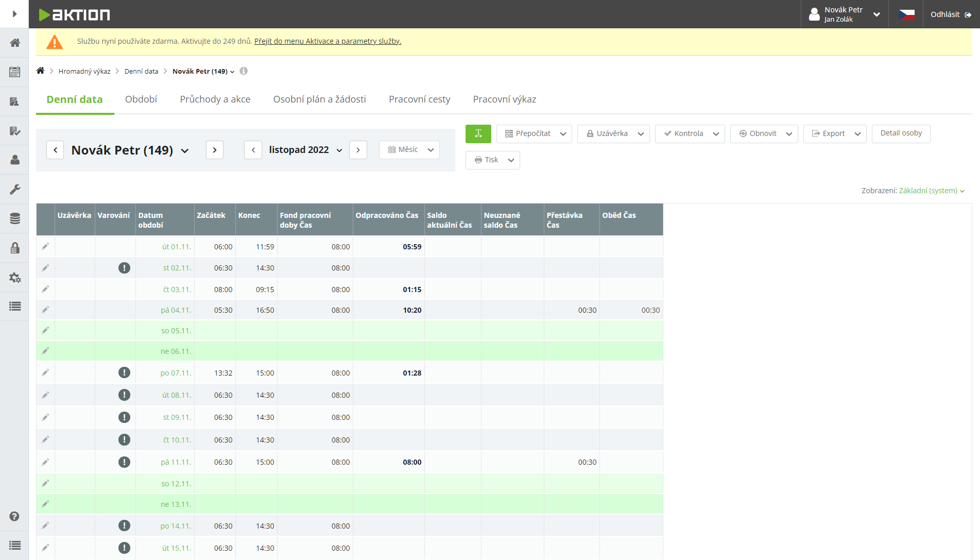
Task: Switch to the Období tab
Action: [141, 99]
